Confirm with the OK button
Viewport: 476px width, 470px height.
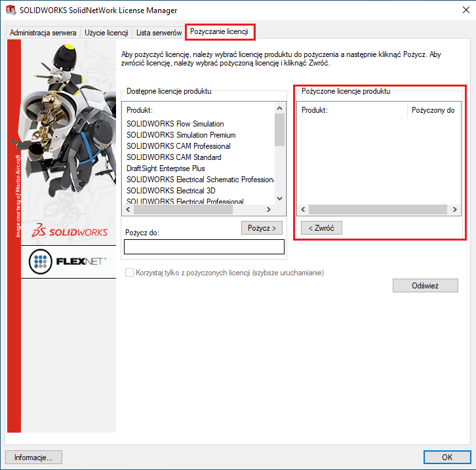[x=446, y=457]
